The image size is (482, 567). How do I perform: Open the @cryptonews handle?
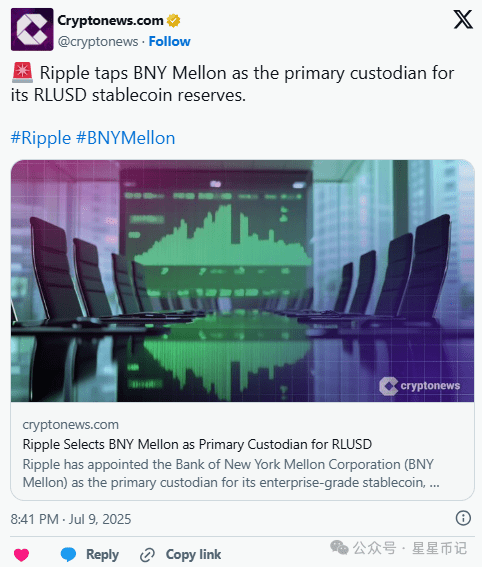click(x=98, y=42)
